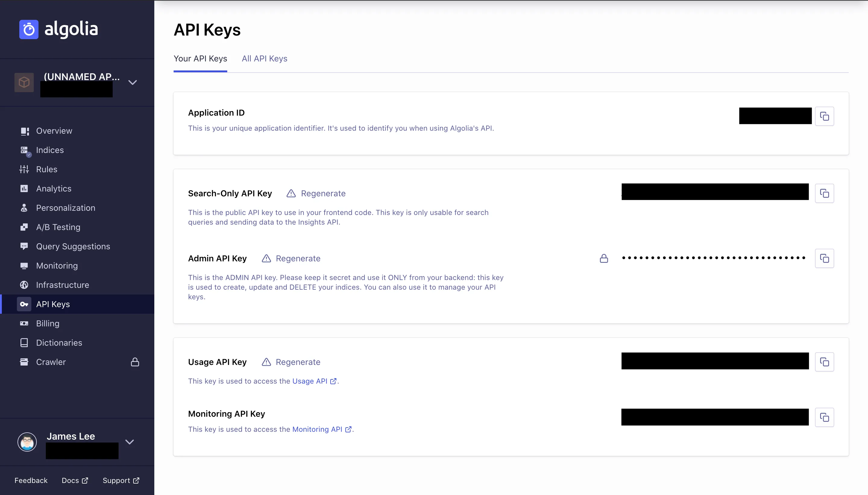The width and height of the screenshot is (868, 495).
Task: Click the warning icon beside Admin Regenerate
Action: tap(266, 258)
